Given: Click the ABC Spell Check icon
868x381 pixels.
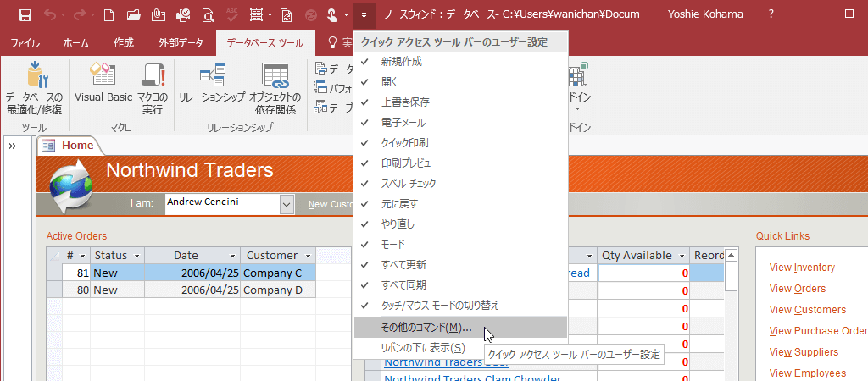Looking at the screenshot, I should [232, 15].
